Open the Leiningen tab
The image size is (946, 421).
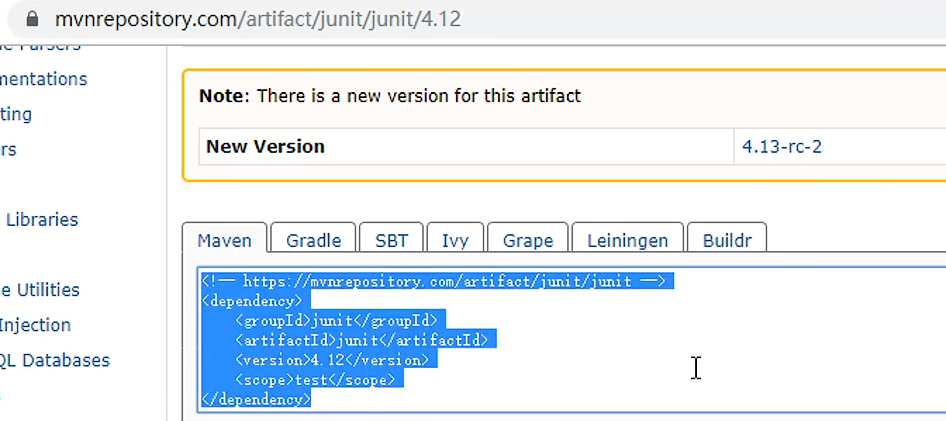point(627,240)
